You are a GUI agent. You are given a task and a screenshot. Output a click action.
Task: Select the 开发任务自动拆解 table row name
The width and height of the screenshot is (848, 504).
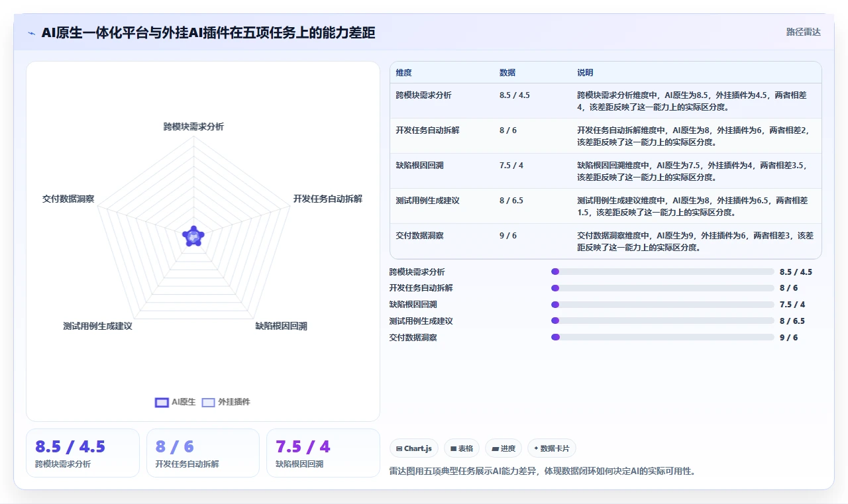[428, 130]
